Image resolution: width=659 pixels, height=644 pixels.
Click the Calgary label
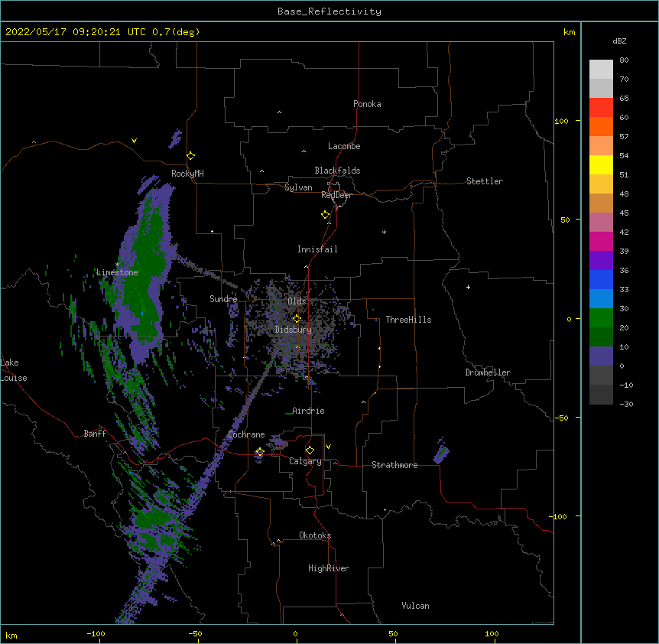305,461
